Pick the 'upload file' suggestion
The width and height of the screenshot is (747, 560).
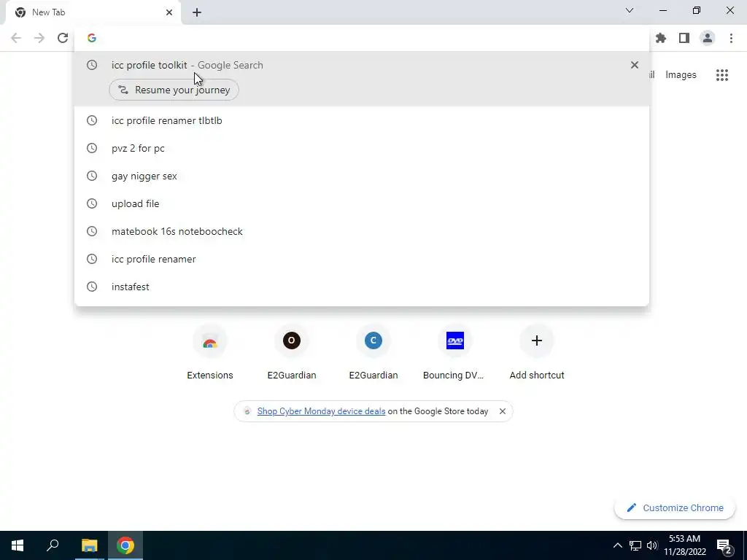(362, 203)
